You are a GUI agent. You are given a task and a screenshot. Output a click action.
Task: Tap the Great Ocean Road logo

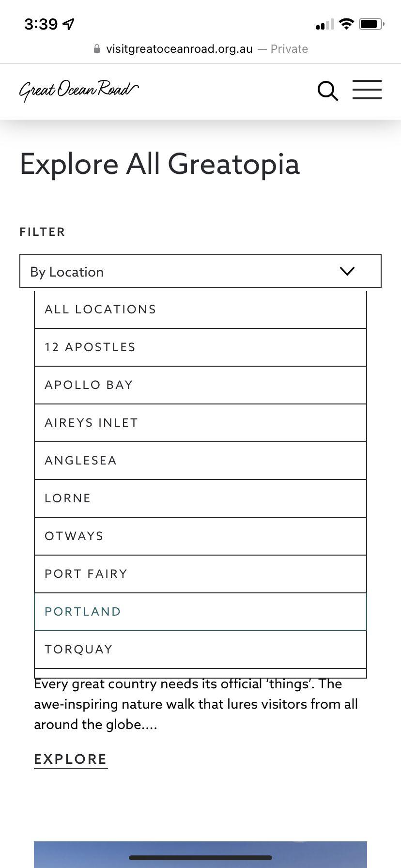coord(79,90)
